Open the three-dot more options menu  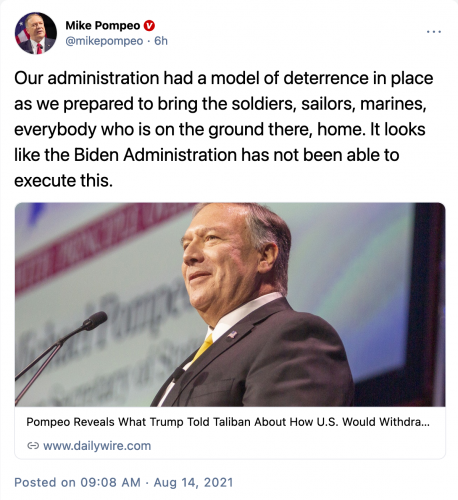(434, 32)
